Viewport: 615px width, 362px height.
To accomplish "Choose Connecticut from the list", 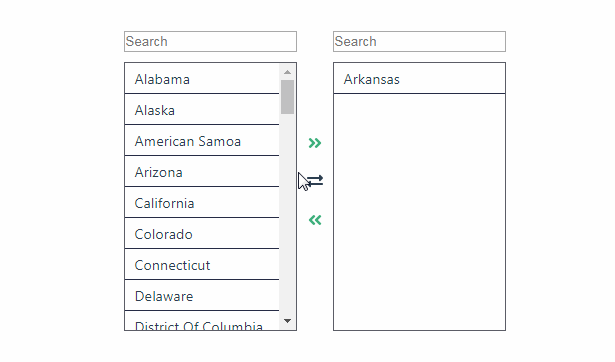I will click(202, 265).
